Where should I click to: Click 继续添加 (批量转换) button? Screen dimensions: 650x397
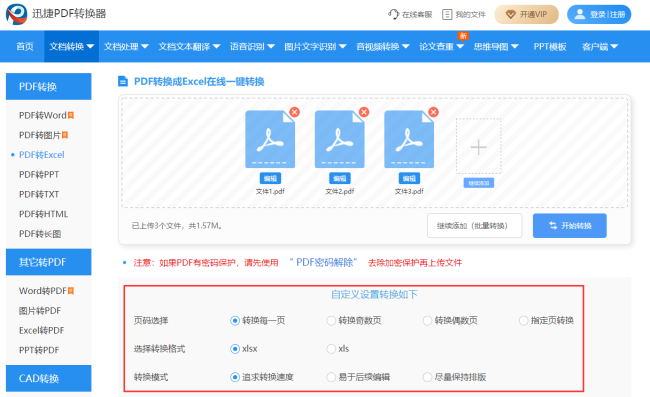click(475, 226)
